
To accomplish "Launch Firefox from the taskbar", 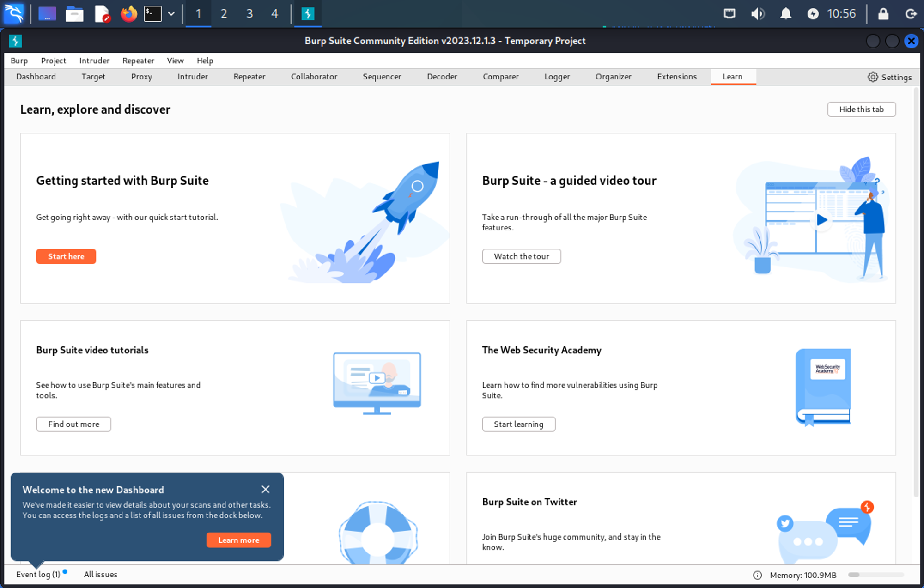I will point(129,14).
